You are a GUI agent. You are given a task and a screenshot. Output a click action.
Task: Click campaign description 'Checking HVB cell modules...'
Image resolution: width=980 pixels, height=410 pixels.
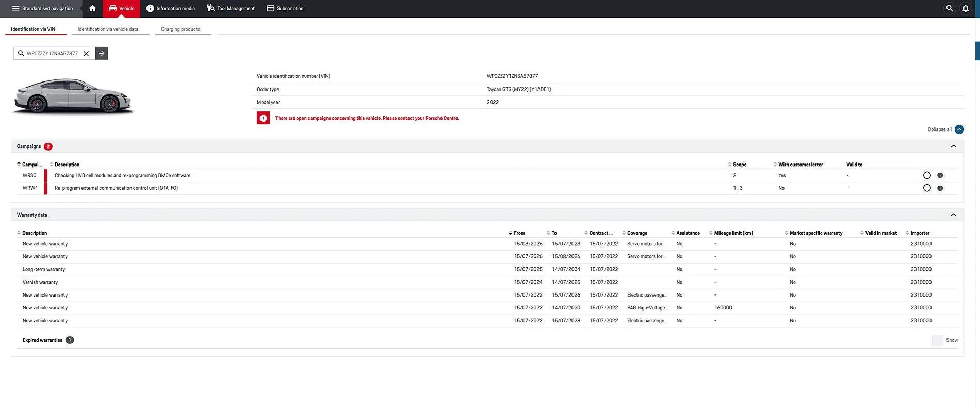tap(122, 176)
